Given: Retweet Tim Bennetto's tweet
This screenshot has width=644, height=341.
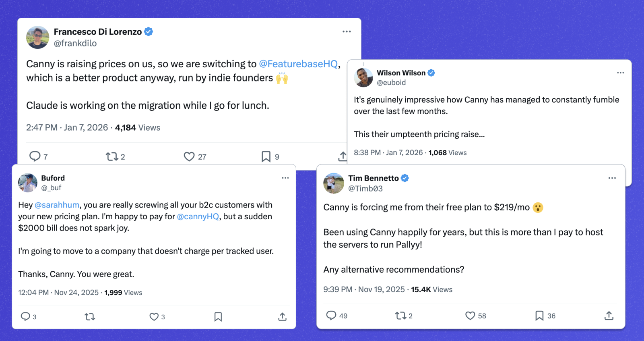Looking at the screenshot, I should point(400,316).
